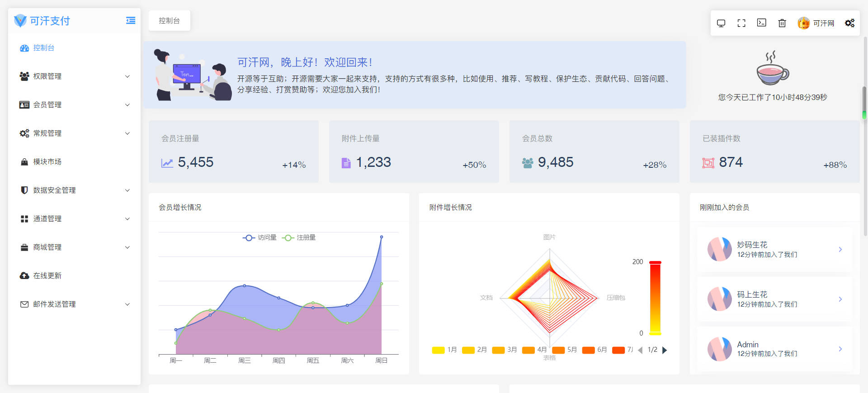868x393 pixels.
Task: Expand the 数据安全管理 submenu arrow
Action: [127, 190]
